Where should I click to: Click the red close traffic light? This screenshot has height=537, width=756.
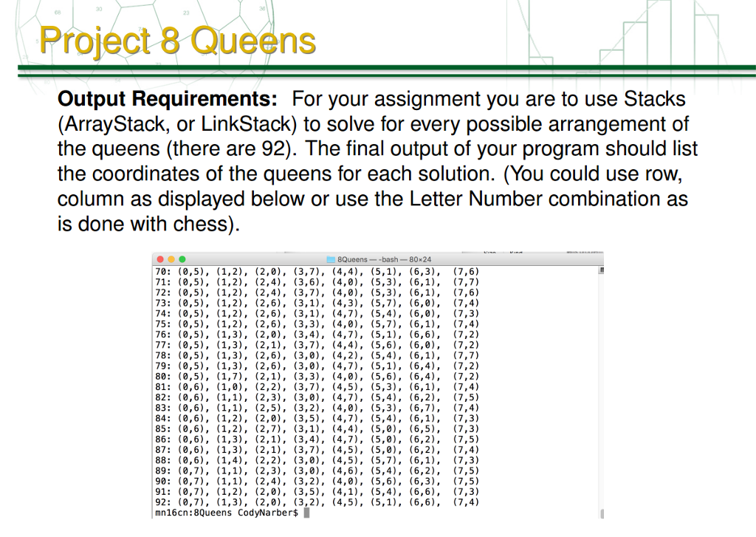159,259
